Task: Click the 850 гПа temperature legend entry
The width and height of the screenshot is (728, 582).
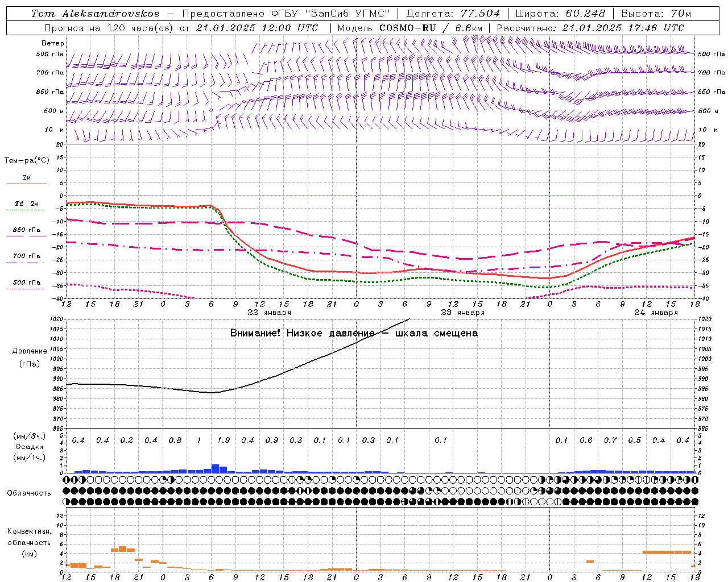Action: pos(27,230)
